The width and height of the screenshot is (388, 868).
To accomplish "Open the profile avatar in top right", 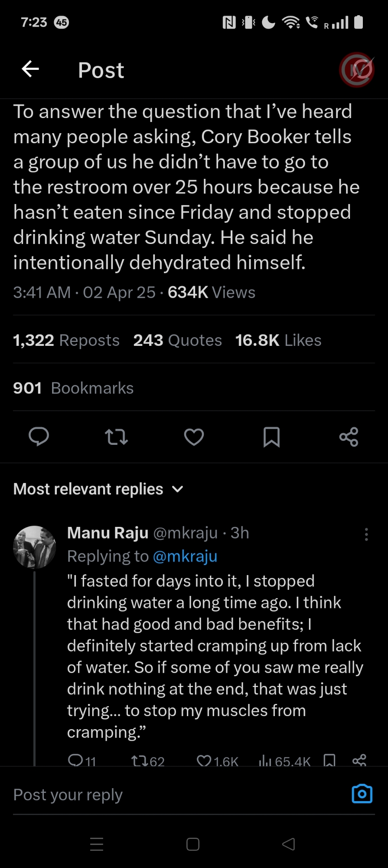I will coord(356,70).
